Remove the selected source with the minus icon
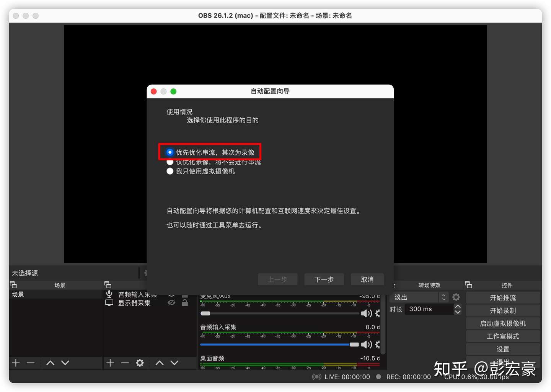The image size is (551, 392). 125,363
